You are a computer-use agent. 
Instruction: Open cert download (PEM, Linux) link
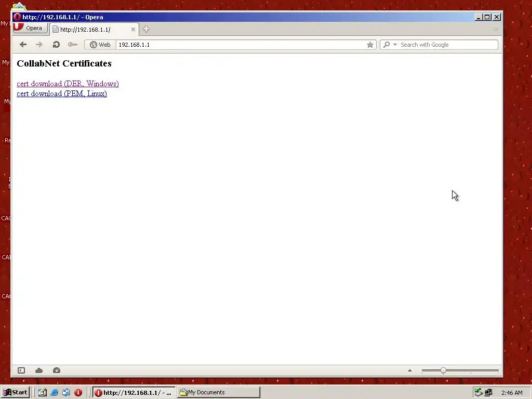point(62,94)
